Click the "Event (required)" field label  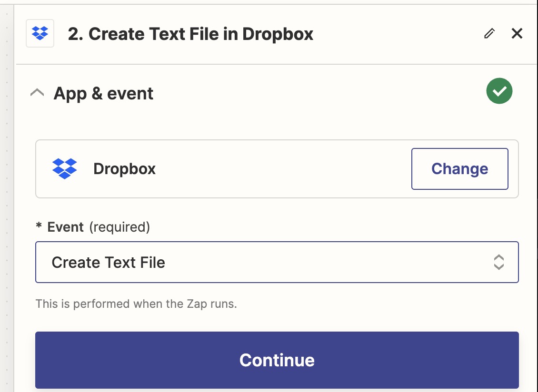tap(93, 227)
